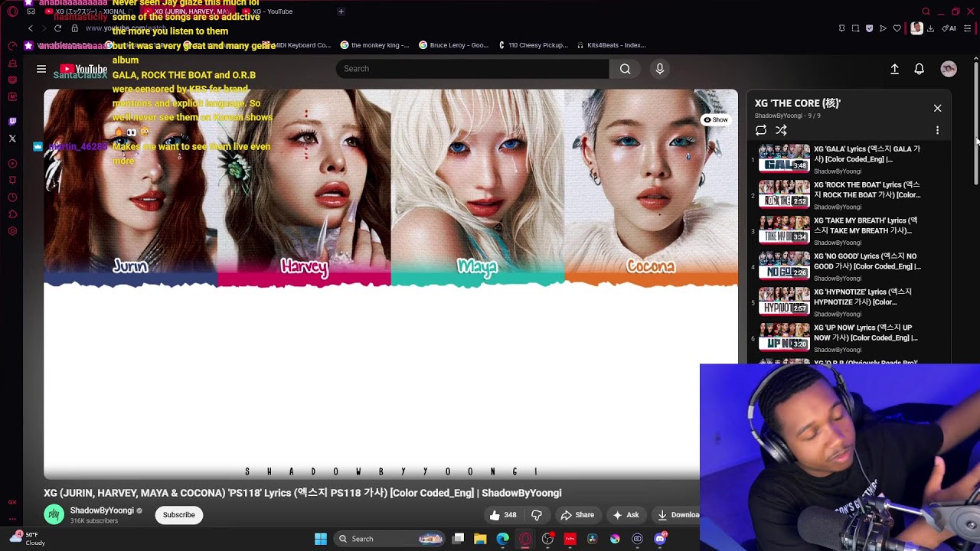Open the send flow arrow icon

coord(883,28)
